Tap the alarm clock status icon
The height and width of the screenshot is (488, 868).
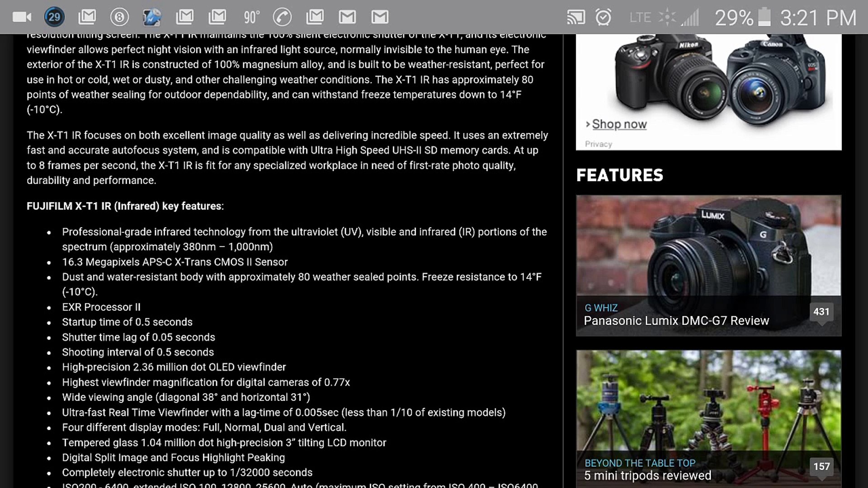[604, 17]
